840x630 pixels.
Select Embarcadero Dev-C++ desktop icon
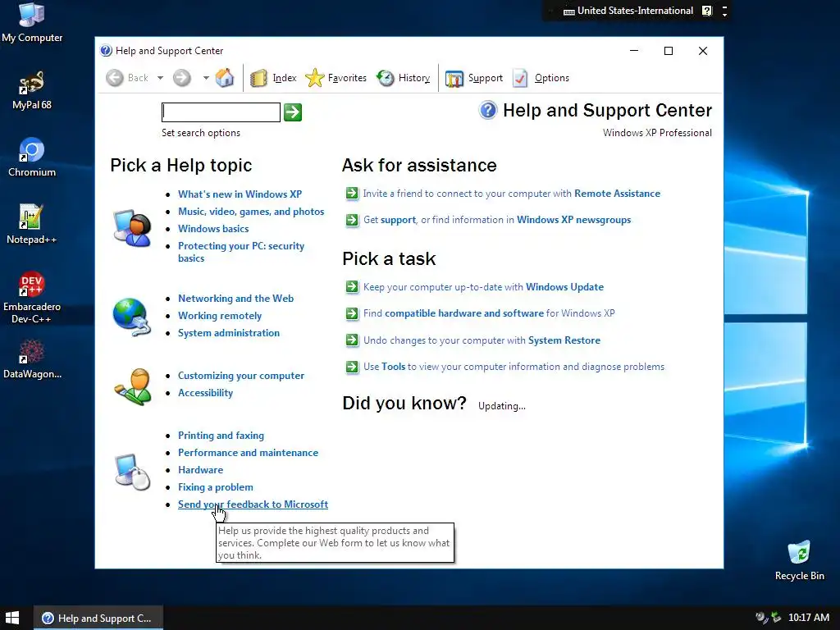[x=32, y=297]
